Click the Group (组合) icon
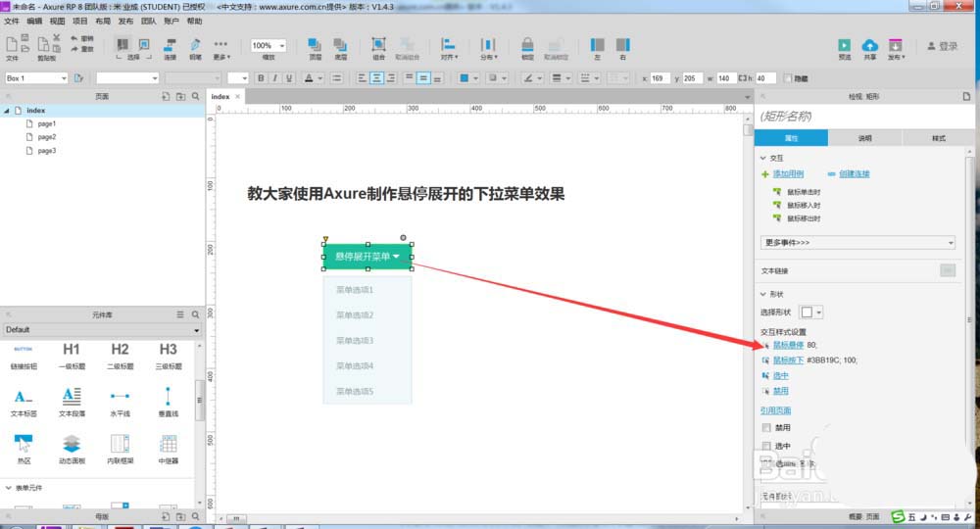Screen dimensions: 980x529 pos(378,45)
